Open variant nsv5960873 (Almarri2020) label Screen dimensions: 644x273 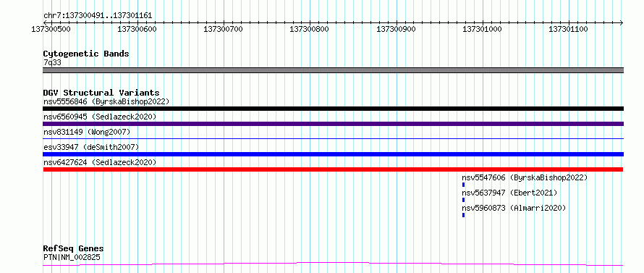(514, 208)
